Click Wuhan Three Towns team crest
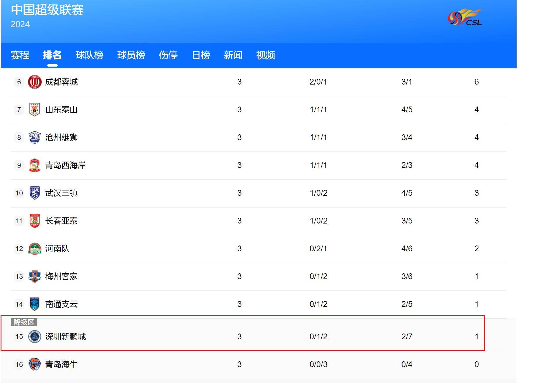 pyautogui.click(x=34, y=193)
